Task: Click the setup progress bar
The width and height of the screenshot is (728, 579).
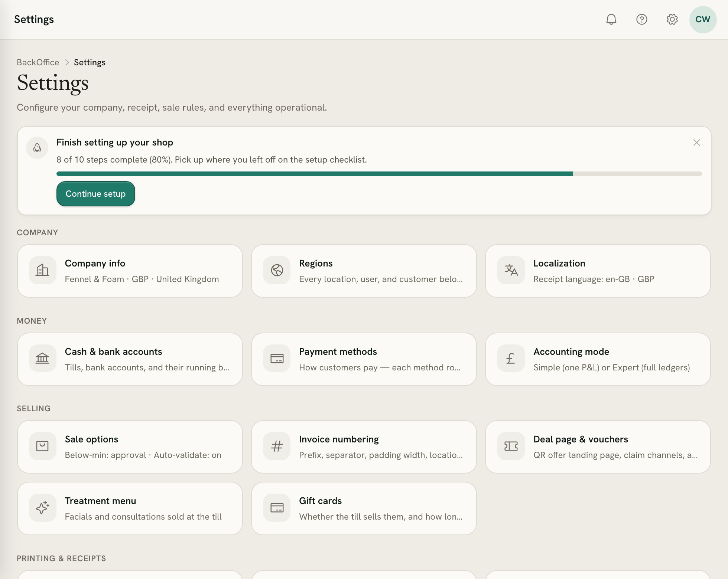Action: click(x=379, y=174)
